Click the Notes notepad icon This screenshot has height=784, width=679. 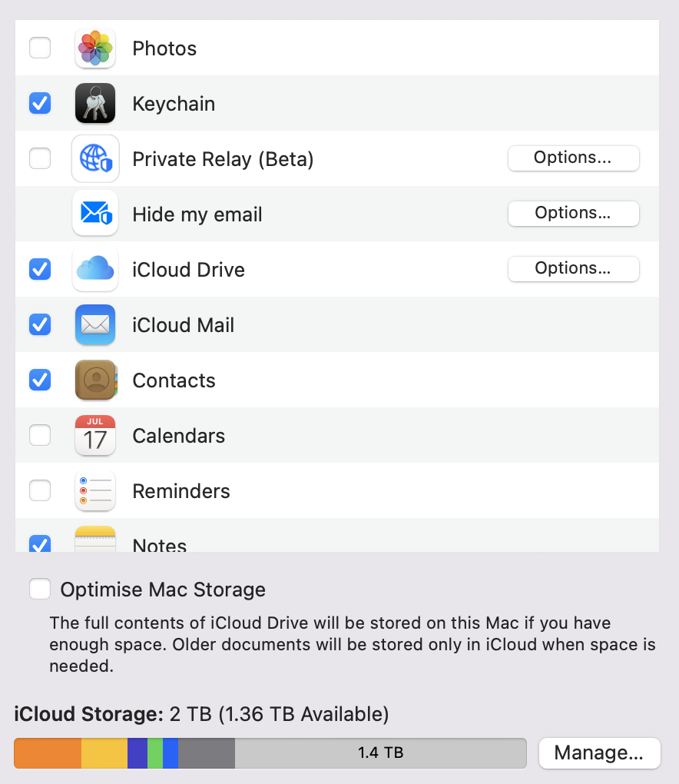(x=95, y=539)
